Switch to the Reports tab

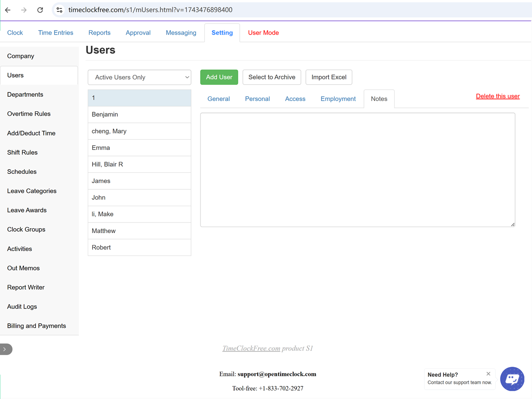(x=99, y=33)
